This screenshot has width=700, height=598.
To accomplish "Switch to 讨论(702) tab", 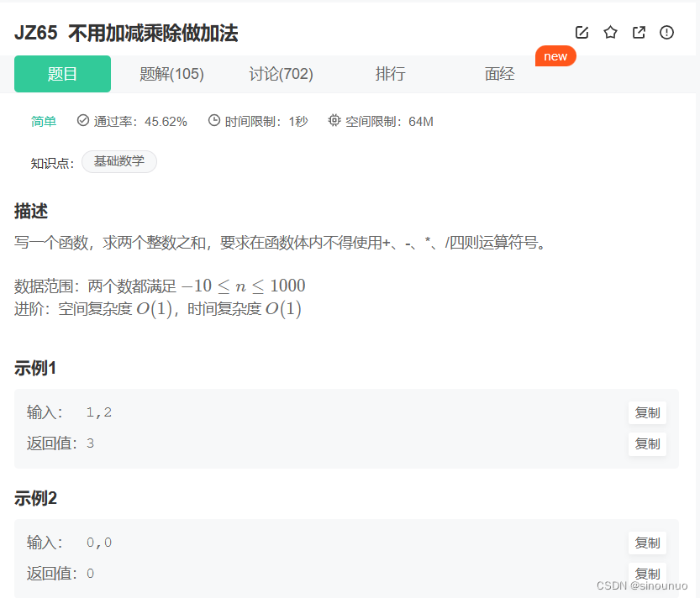I will [282, 74].
